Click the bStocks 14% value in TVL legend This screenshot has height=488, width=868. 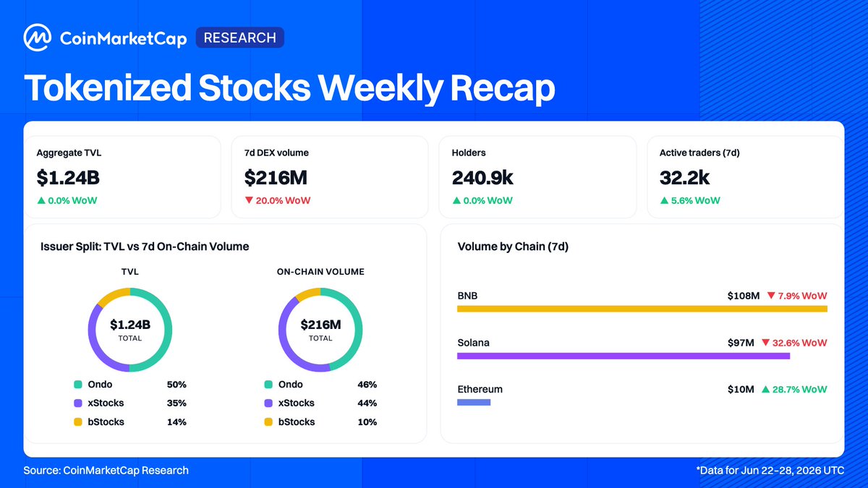[176, 421]
